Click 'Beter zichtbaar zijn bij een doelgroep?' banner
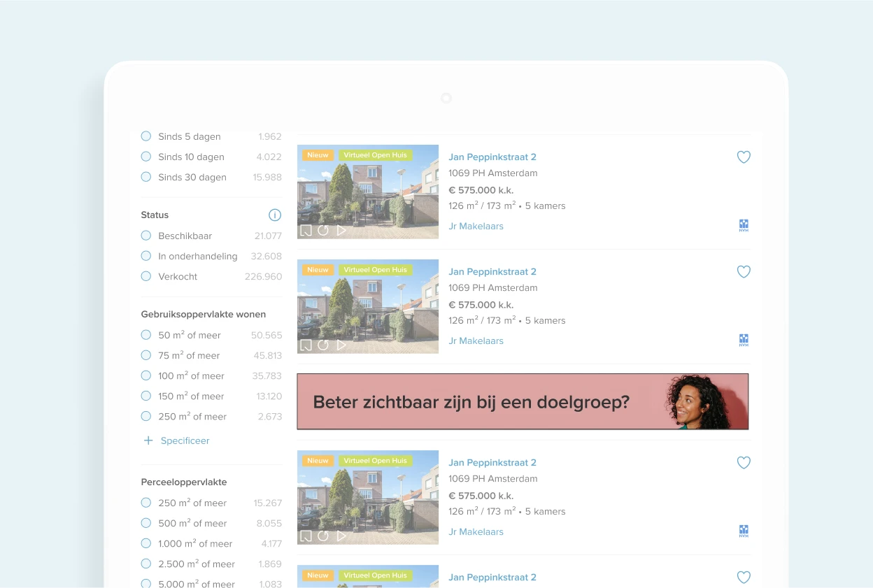The image size is (873, 588). coord(523,401)
